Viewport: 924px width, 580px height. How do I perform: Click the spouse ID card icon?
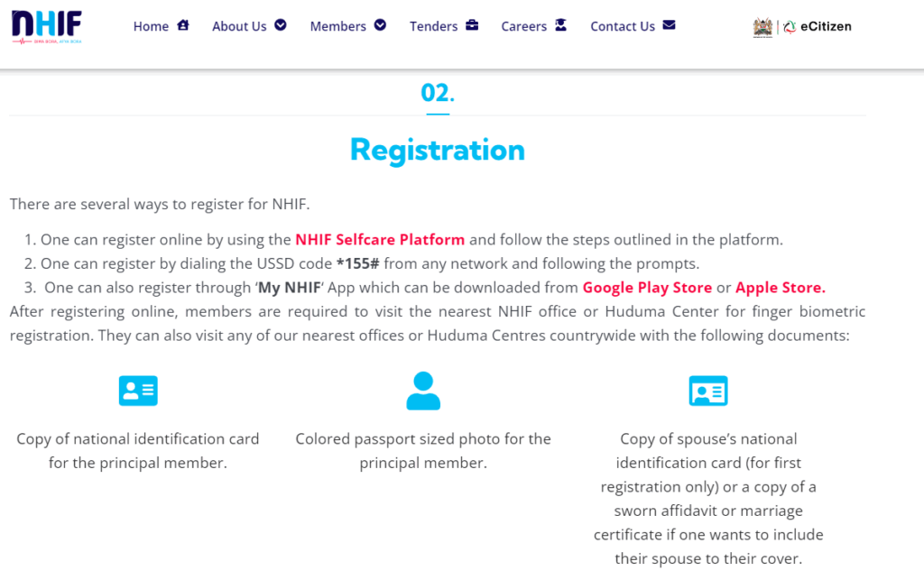pos(708,391)
